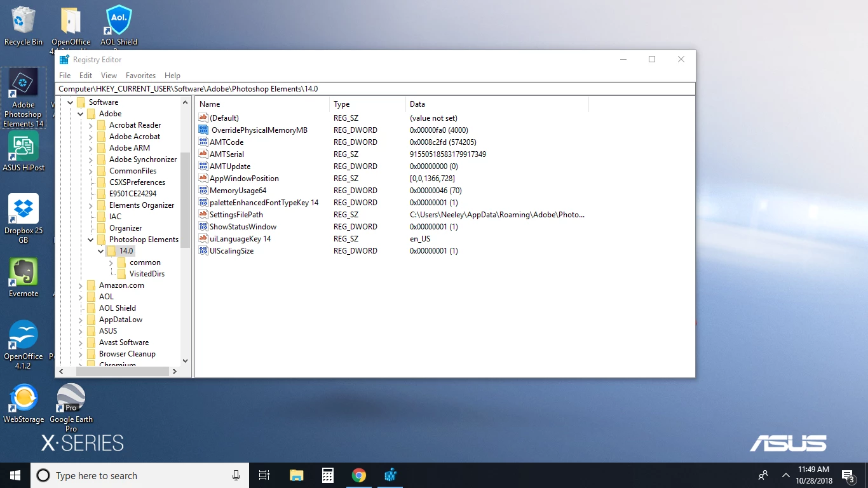The width and height of the screenshot is (868, 488).
Task: Select the Adobe Photoshop Elements 14 desktop icon
Action: [x=24, y=98]
